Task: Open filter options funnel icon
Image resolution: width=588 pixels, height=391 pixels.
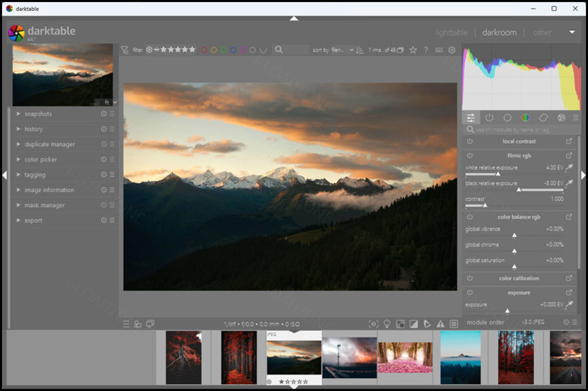Action: tap(124, 50)
